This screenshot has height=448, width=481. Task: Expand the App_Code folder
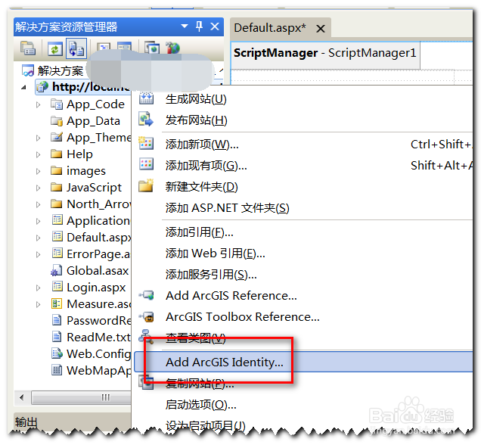click(38, 104)
